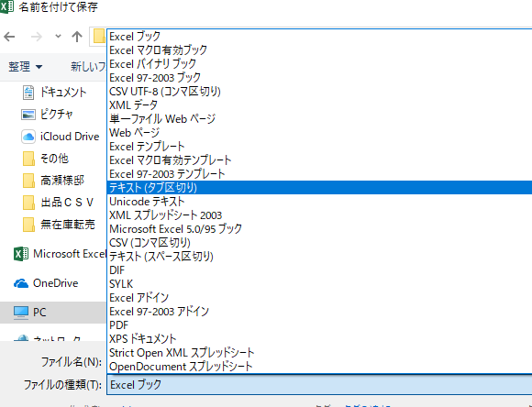Choose Microsoft Excel 5.0/95 ブック format

(319, 229)
